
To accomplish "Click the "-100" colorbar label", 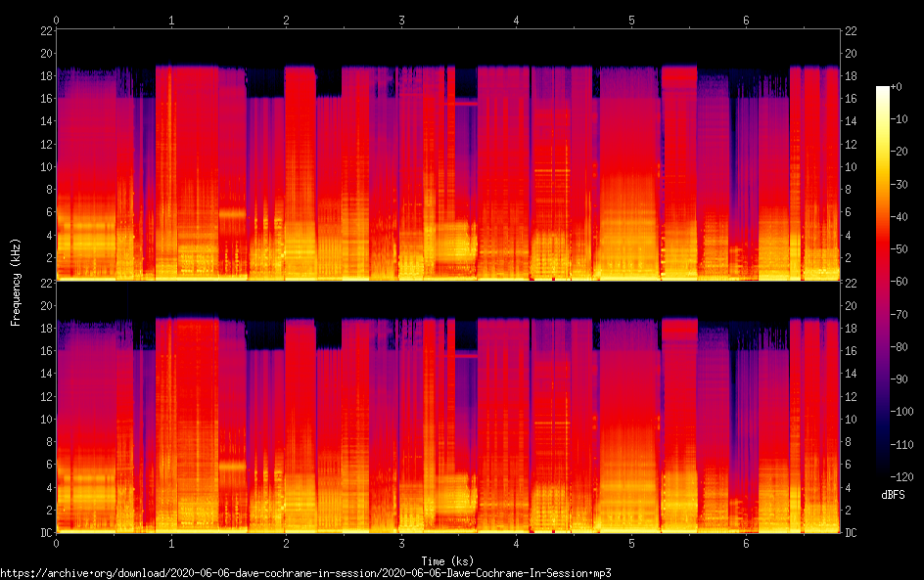I will pyautogui.click(x=901, y=412).
